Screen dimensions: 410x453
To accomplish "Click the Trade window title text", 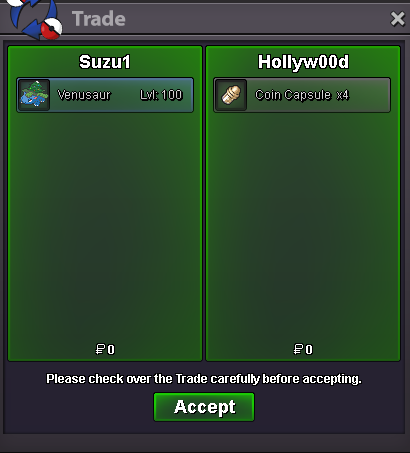I will 99,19.
